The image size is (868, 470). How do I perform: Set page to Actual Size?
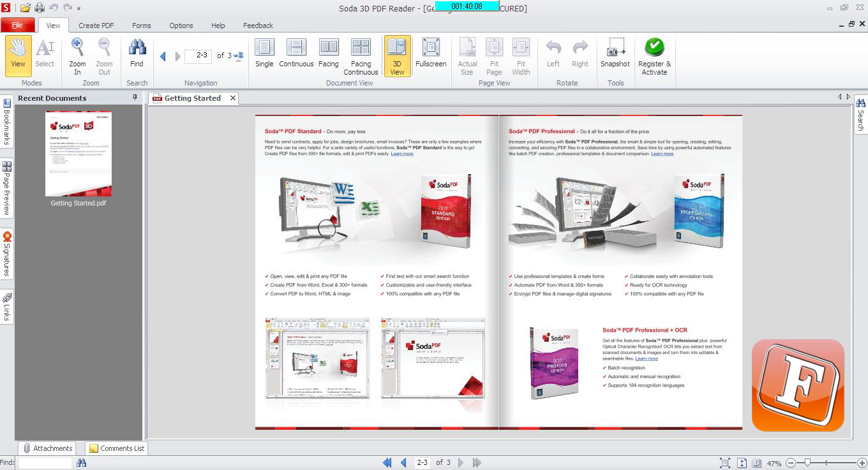click(x=467, y=55)
